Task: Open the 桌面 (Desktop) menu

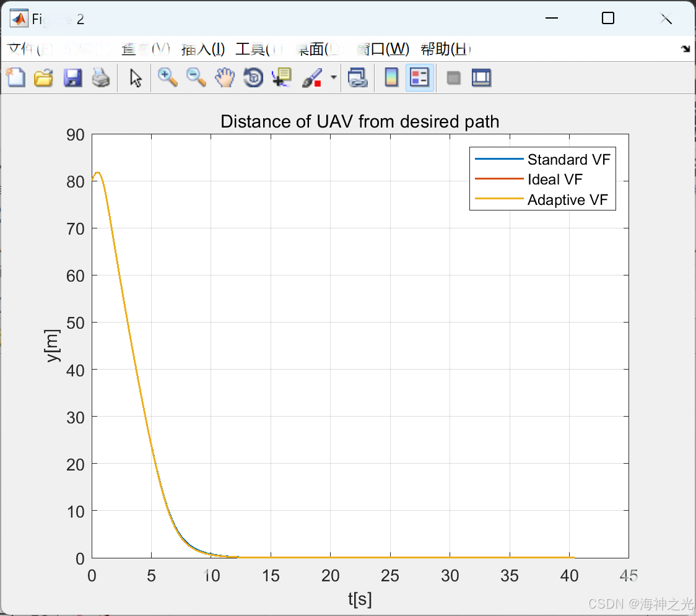Action: point(319,49)
